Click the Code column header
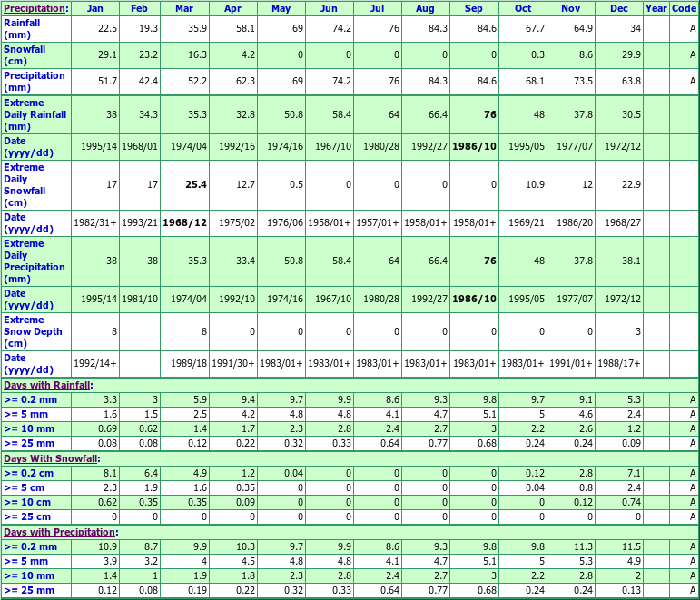Screen dimensions: 700x600 tap(684, 8)
